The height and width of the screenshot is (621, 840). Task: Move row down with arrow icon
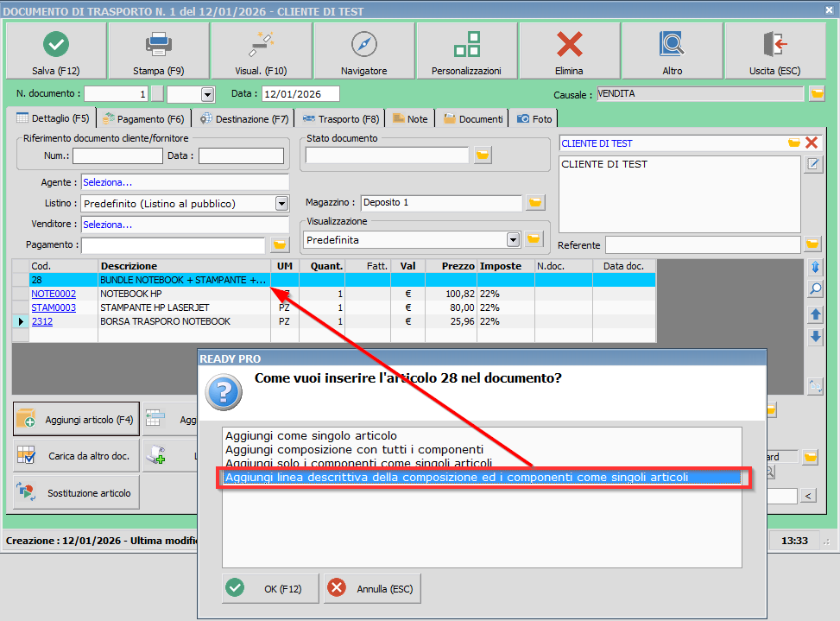click(815, 337)
